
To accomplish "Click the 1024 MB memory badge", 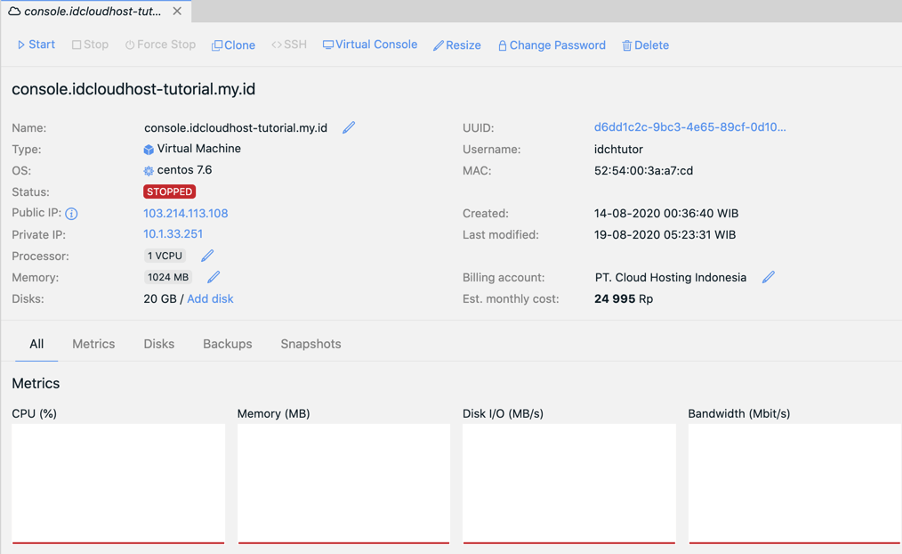I will pos(168,277).
